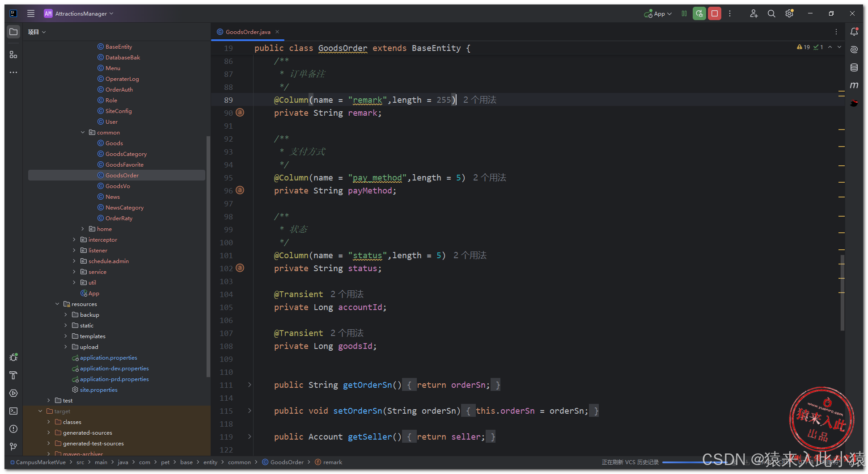Open application-dev.properties file
Screen dimensions: 868x474
(x=114, y=368)
